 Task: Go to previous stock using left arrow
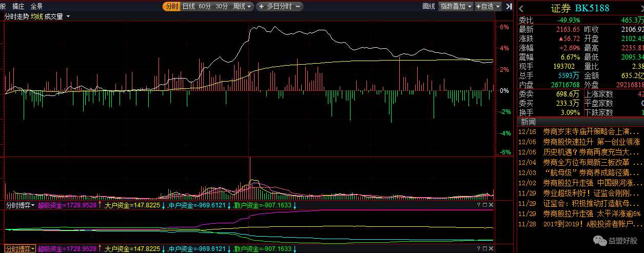[x=521, y=8]
